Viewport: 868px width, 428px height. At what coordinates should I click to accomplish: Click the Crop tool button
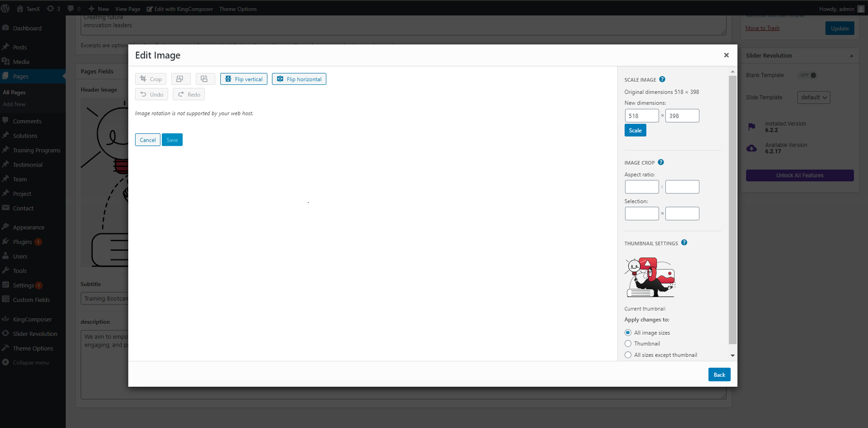coord(151,79)
